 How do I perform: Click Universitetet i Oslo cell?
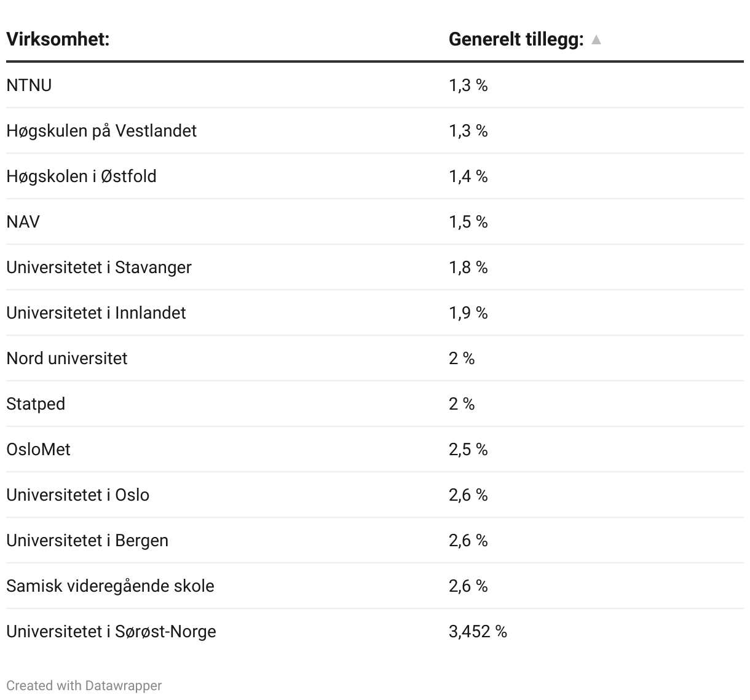pyautogui.click(x=78, y=495)
